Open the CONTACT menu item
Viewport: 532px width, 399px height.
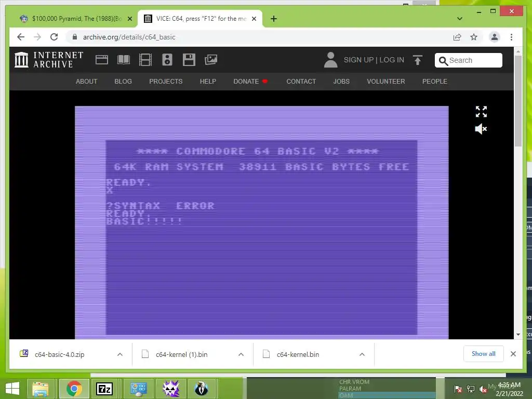click(x=301, y=82)
